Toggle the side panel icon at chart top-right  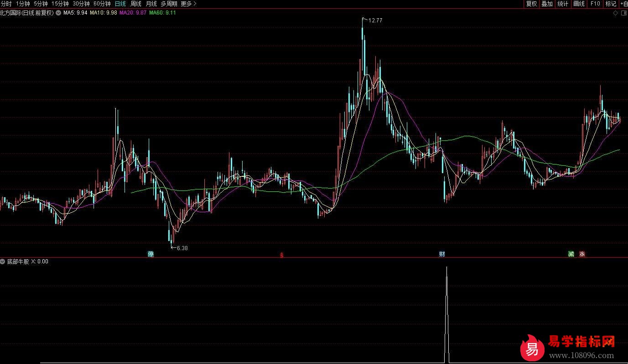coord(623,14)
